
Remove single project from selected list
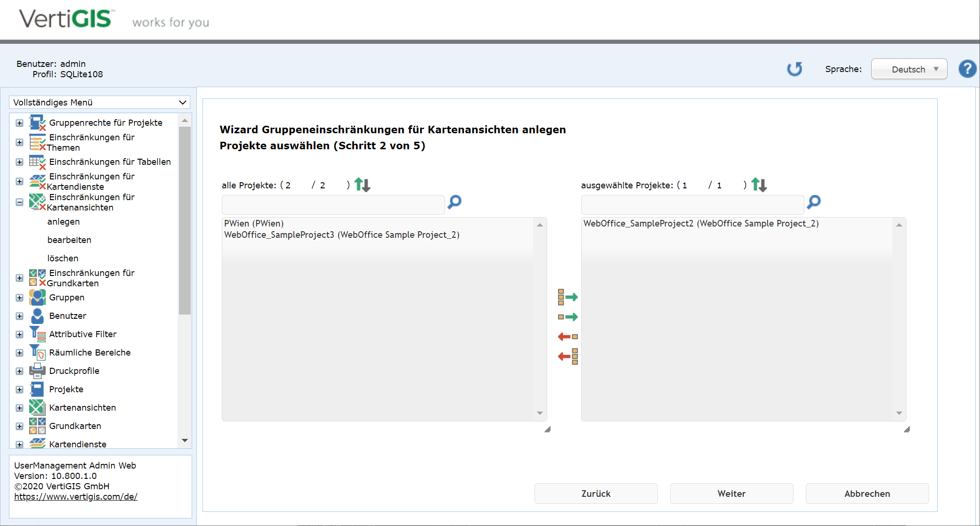(567, 337)
